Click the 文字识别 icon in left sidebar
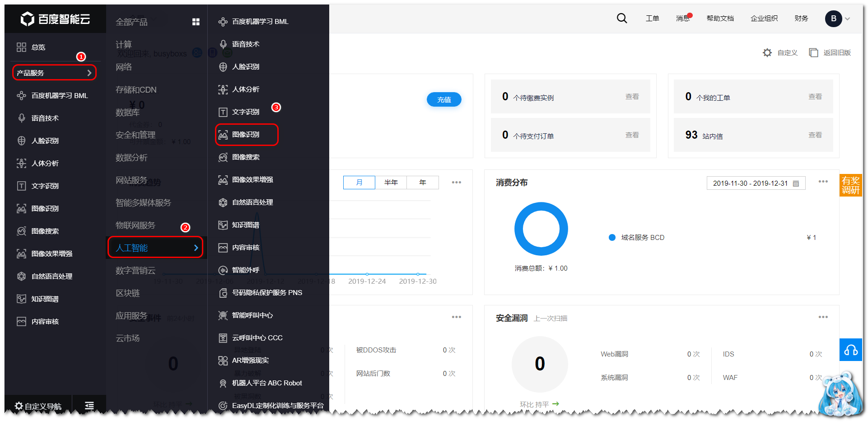 tap(21, 186)
